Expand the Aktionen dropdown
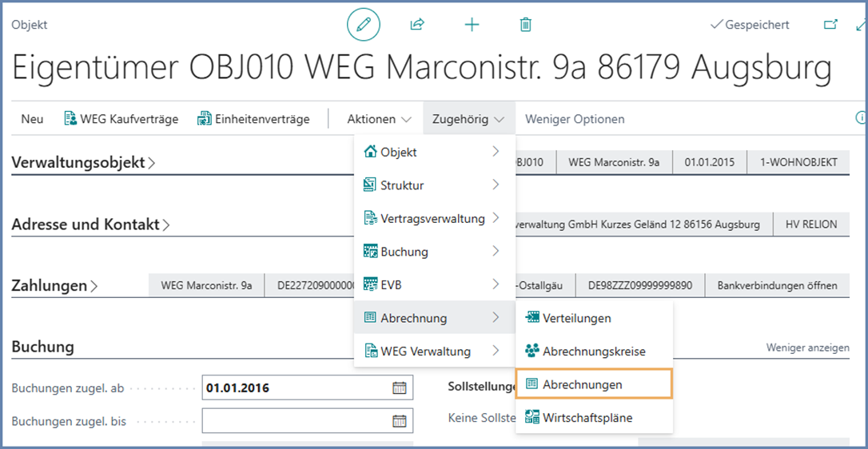Image resolution: width=868 pixels, height=449 pixels. tap(379, 119)
